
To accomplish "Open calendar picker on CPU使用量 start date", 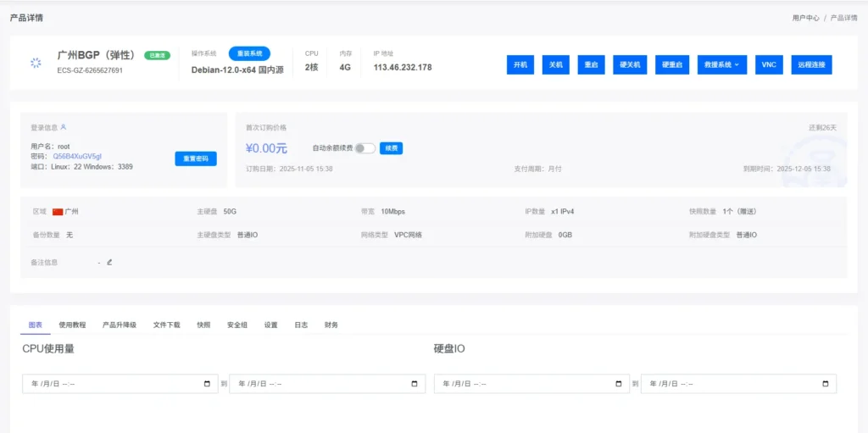I will pyautogui.click(x=208, y=384).
